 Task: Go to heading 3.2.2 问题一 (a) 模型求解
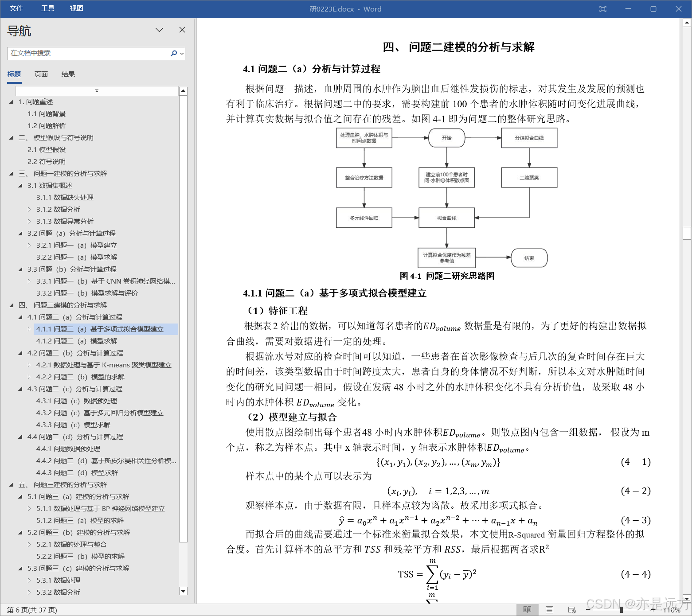point(77,257)
